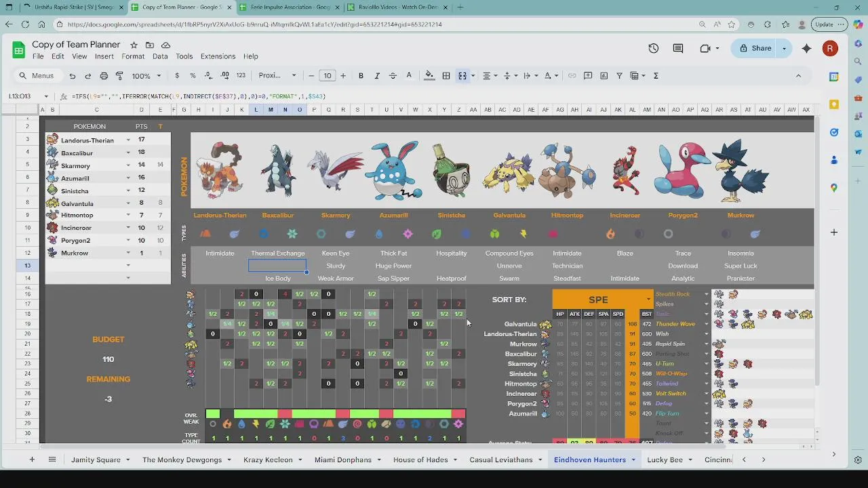Screen dimensions: 868x488
Task: Switch to the Lucky Bee sheet
Action: 665,460
